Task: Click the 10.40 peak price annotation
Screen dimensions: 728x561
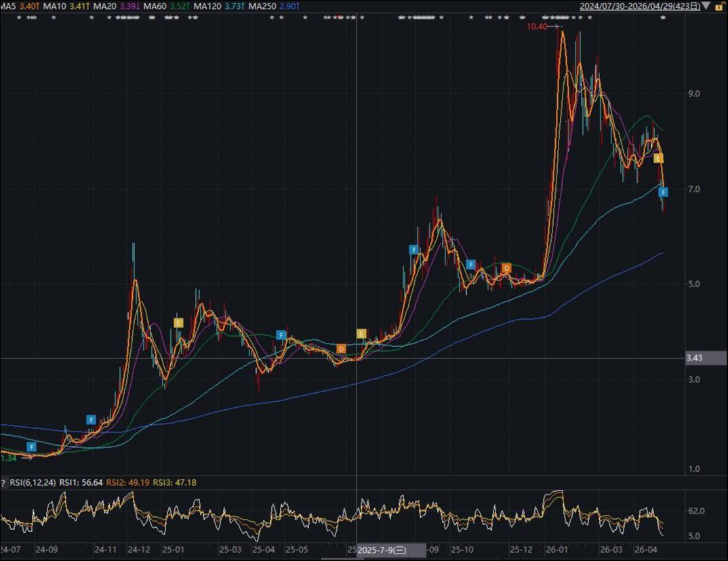Action: [x=536, y=27]
